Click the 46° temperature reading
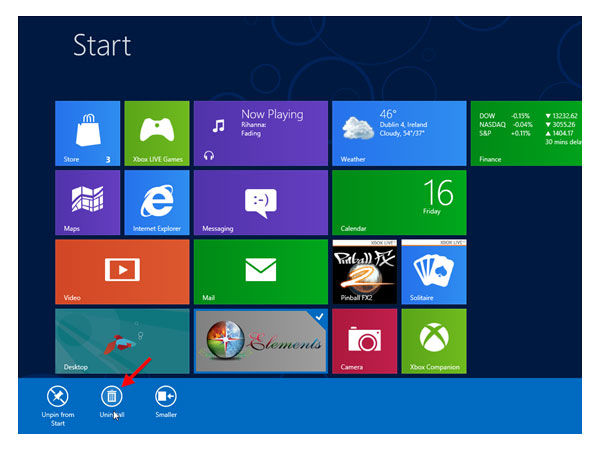600x450 pixels. tap(388, 114)
